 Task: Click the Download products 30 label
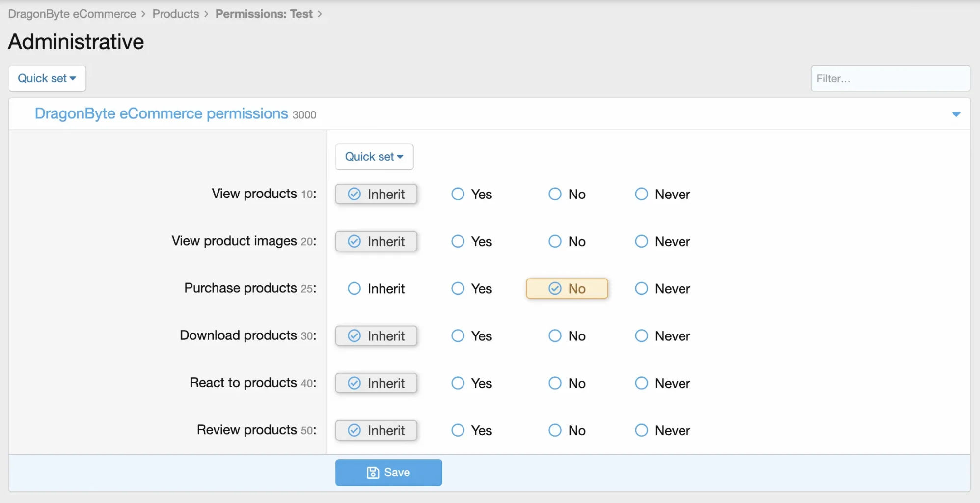pyautogui.click(x=248, y=335)
